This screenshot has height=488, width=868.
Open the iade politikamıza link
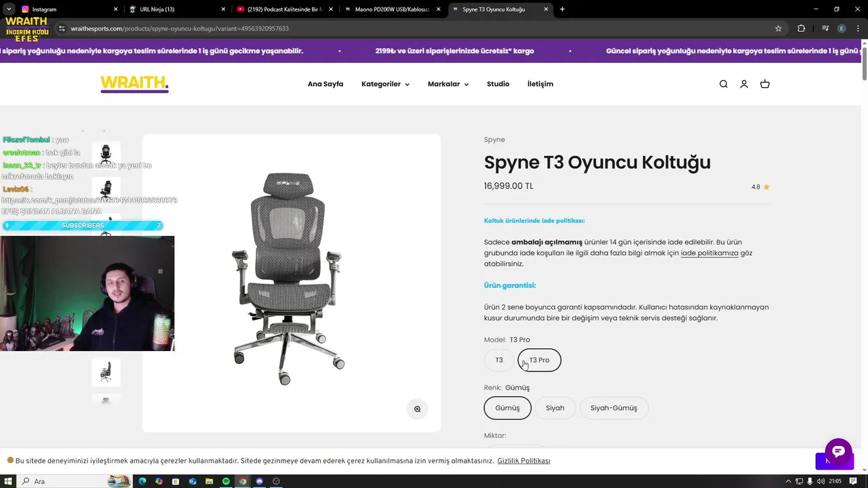[x=709, y=253]
